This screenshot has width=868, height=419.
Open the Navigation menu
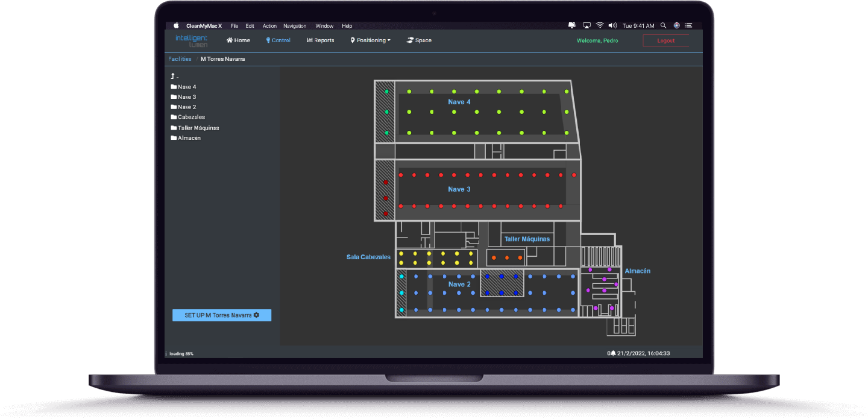pyautogui.click(x=295, y=26)
